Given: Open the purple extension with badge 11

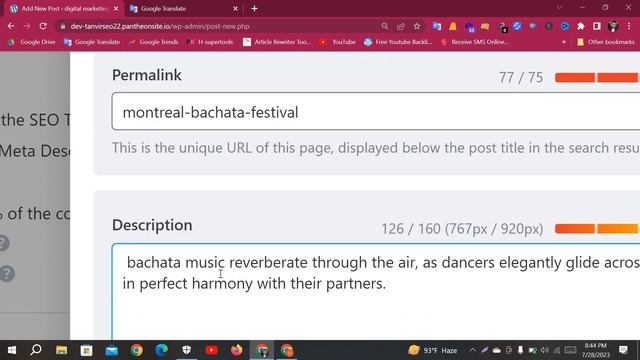Looking at the screenshot, I should 469,27.
